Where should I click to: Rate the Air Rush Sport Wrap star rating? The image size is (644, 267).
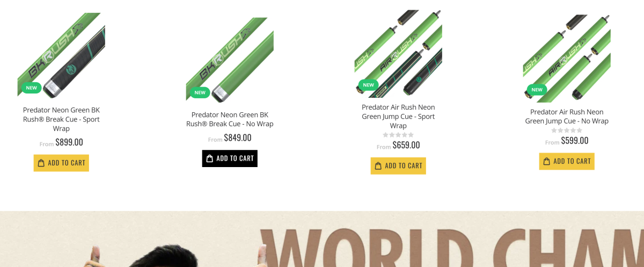point(398,135)
